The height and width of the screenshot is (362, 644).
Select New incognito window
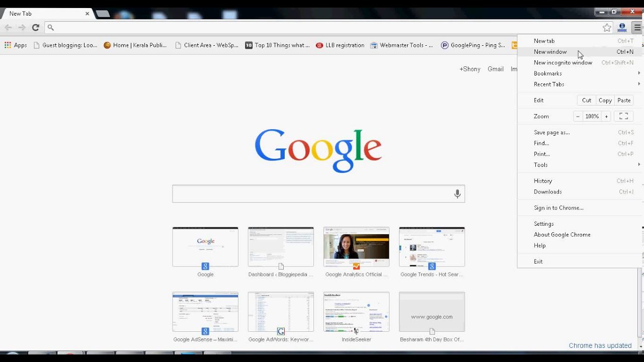(580, 63)
